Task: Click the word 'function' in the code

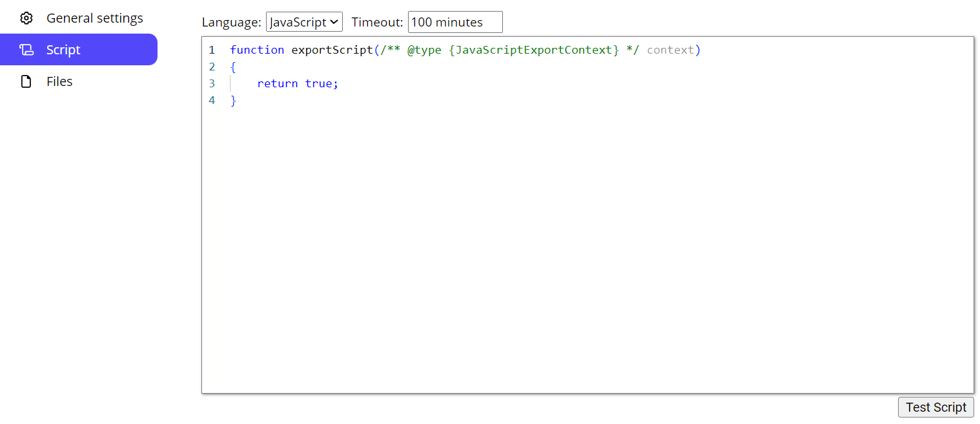Action: tap(257, 50)
